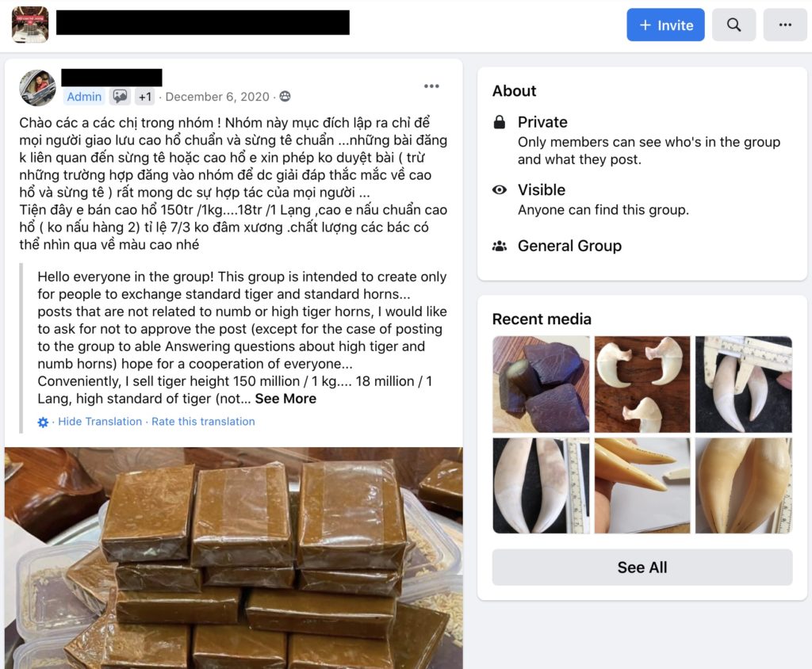This screenshot has width=812, height=669.
Task: Show additional badges via +1 label
Action: pos(145,97)
